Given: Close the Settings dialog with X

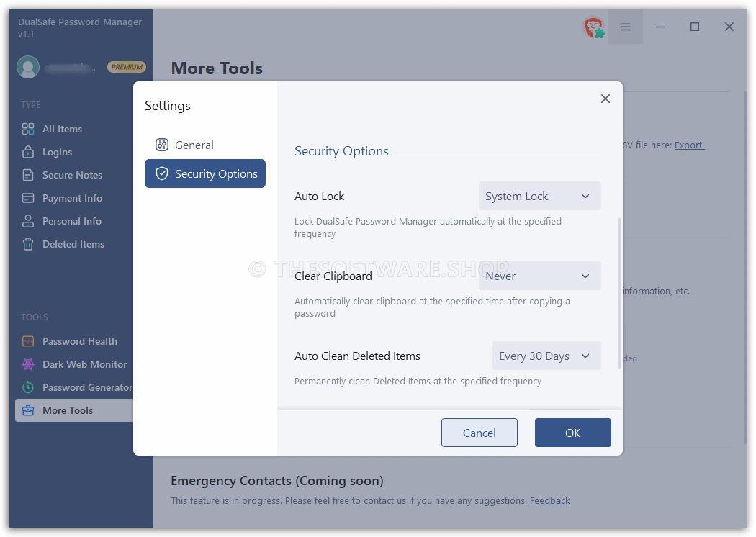Looking at the screenshot, I should pyautogui.click(x=605, y=99).
